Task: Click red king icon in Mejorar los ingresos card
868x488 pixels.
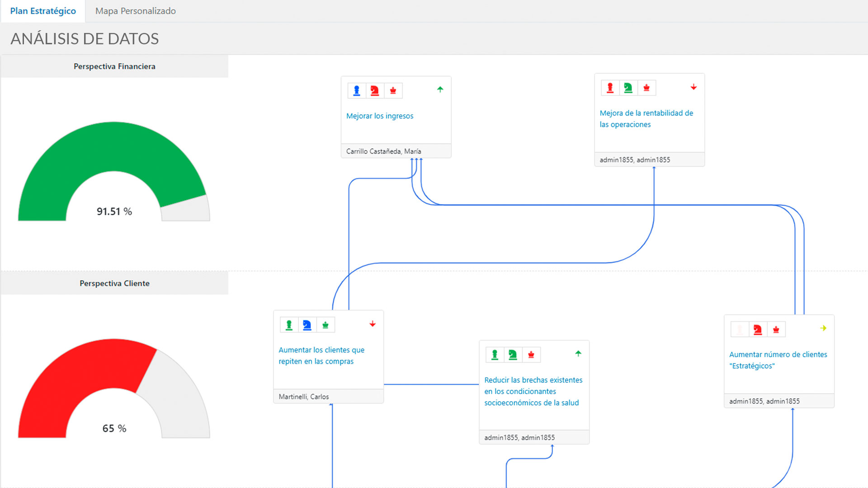Action: (393, 91)
